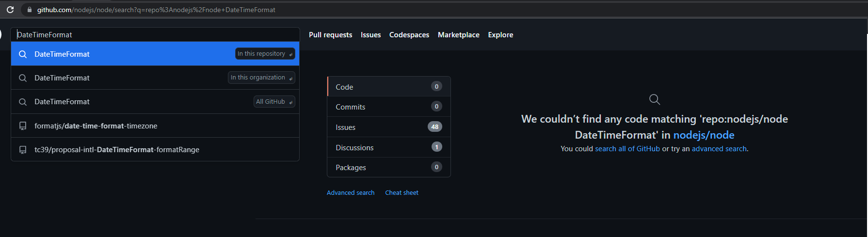Screen dimensions: 868x237
Task: Open Explore in the header
Action: coord(500,35)
